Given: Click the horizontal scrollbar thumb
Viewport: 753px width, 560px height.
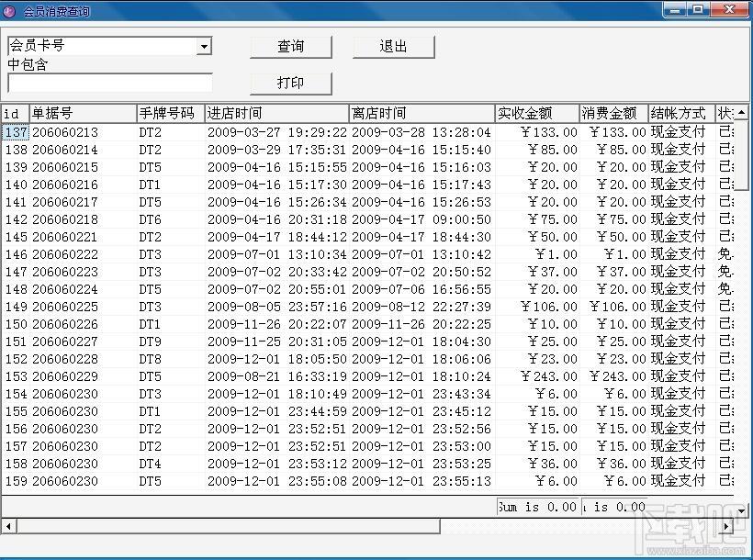Looking at the screenshot, I should coord(228,526).
